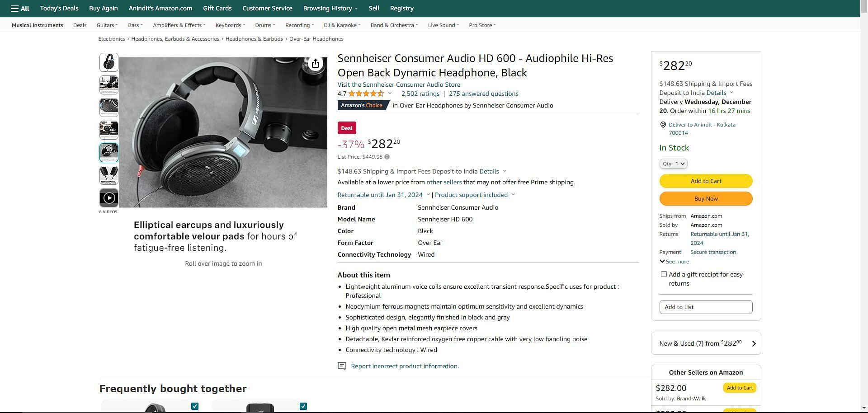Uncheck first frequently bought together item
The height and width of the screenshot is (413, 868).
coord(195,406)
